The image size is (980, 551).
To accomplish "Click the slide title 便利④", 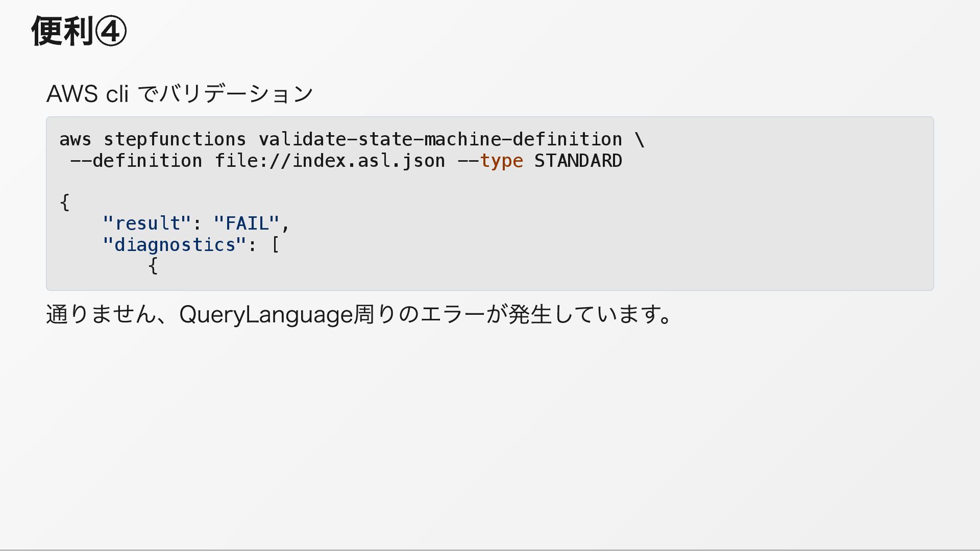I will click(79, 31).
